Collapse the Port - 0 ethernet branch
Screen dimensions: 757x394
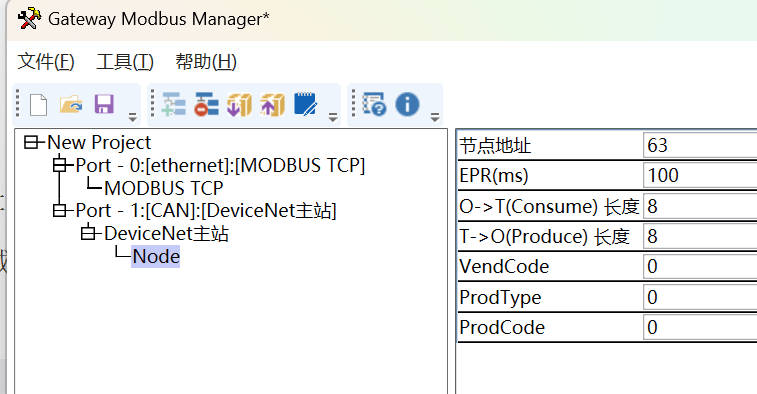pyautogui.click(x=59, y=165)
